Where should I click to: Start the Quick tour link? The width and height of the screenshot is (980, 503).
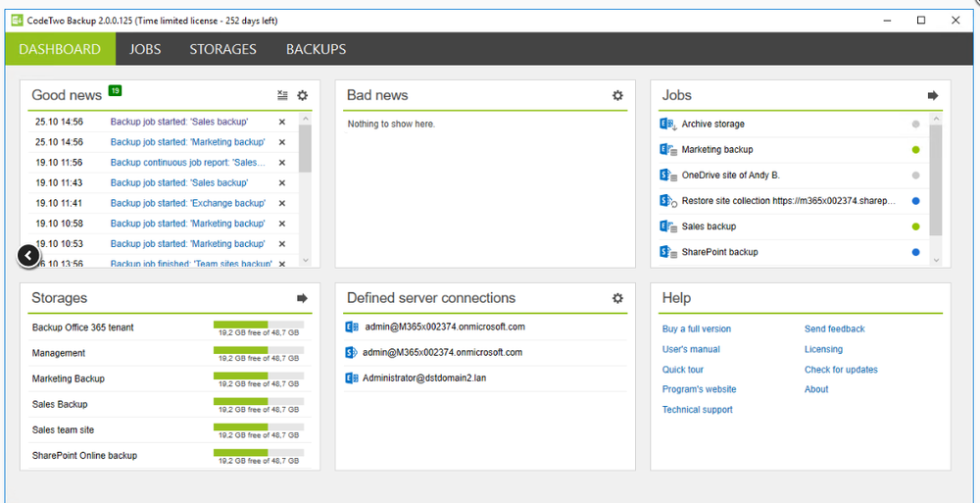coord(682,369)
